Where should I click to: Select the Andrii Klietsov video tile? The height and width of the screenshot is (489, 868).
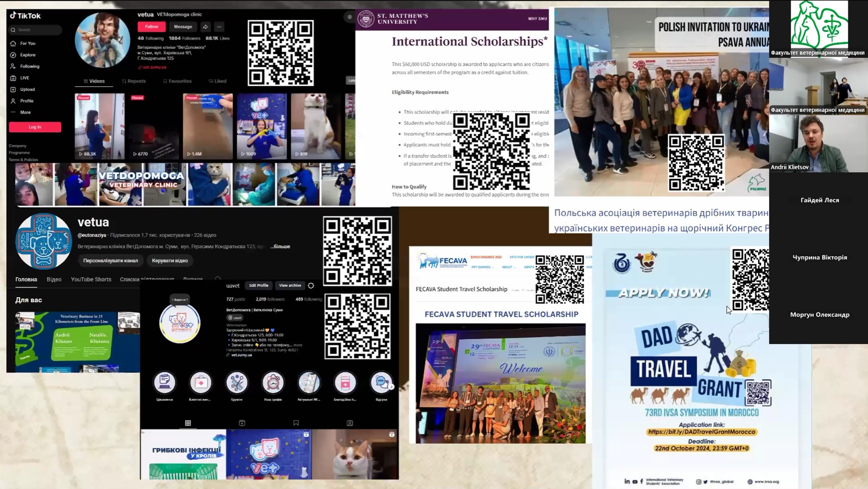pos(818,144)
